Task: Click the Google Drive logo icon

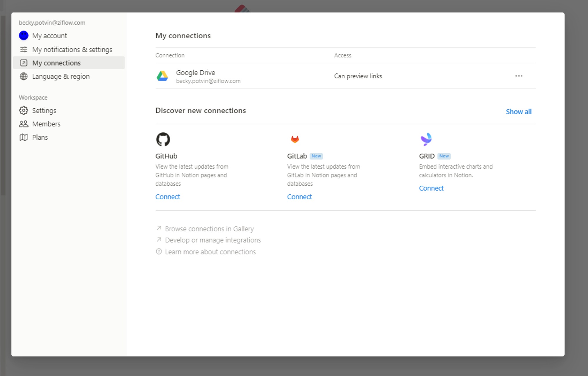Action: click(x=162, y=76)
